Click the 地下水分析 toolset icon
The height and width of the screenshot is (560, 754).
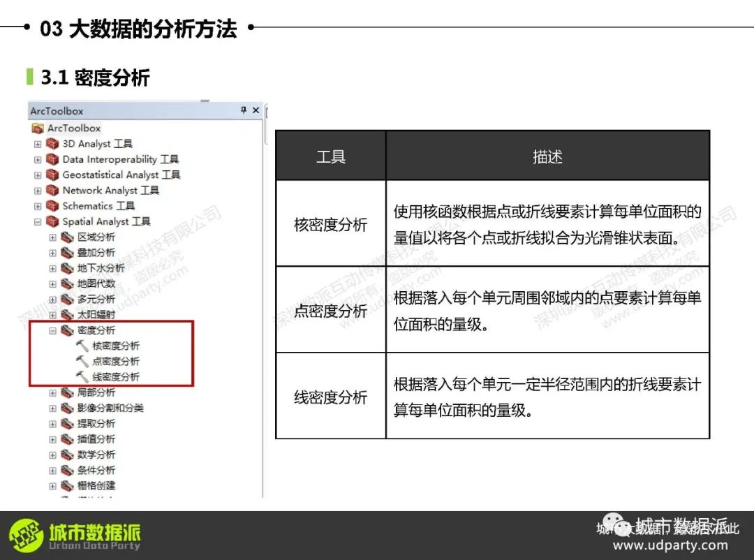pyautogui.click(x=67, y=268)
